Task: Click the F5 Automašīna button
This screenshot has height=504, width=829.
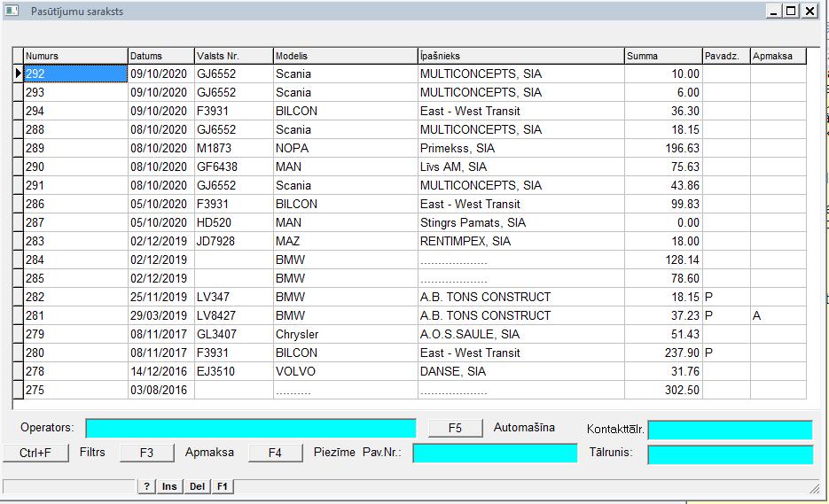Action: point(455,428)
